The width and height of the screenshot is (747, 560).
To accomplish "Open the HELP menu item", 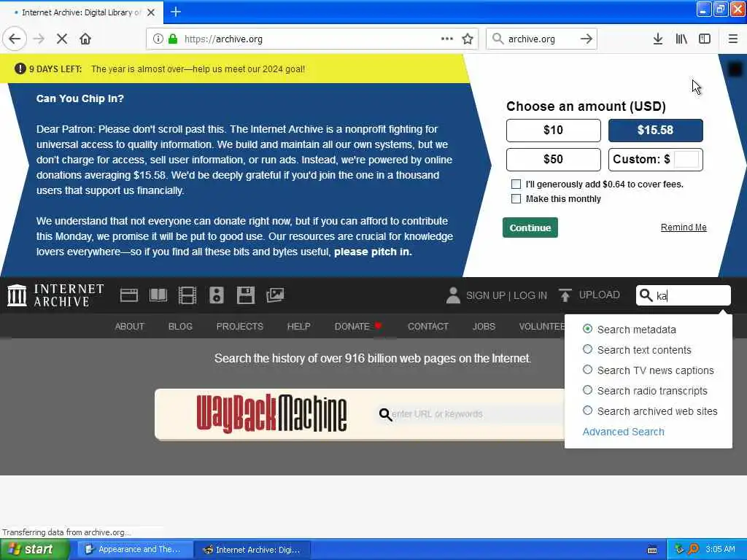I will coord(298,326).
